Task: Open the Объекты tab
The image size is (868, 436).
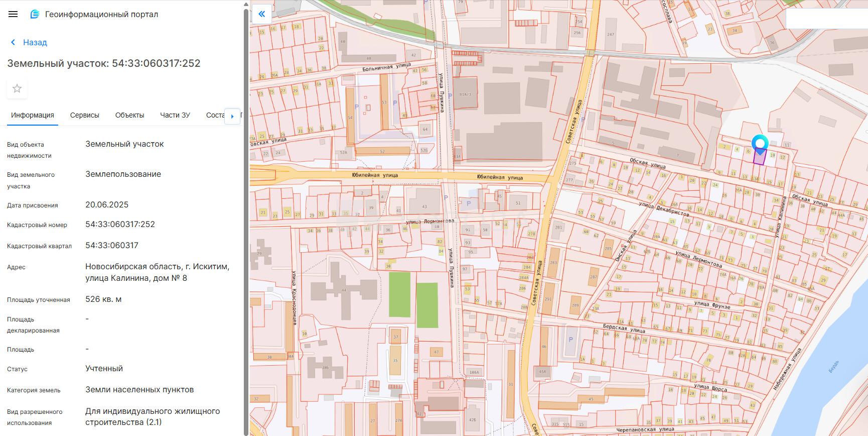Action: (129, 115)
